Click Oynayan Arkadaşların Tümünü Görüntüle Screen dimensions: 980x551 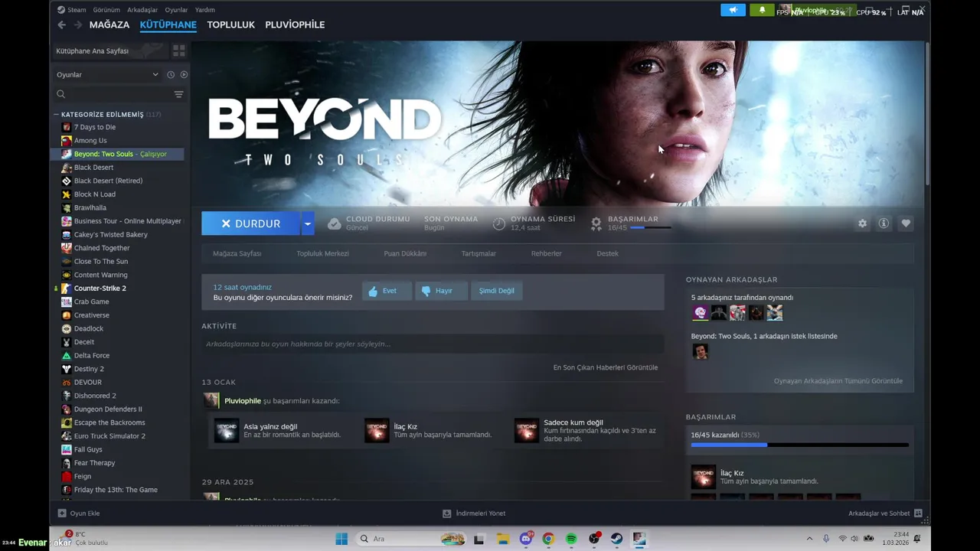(838, 381)
